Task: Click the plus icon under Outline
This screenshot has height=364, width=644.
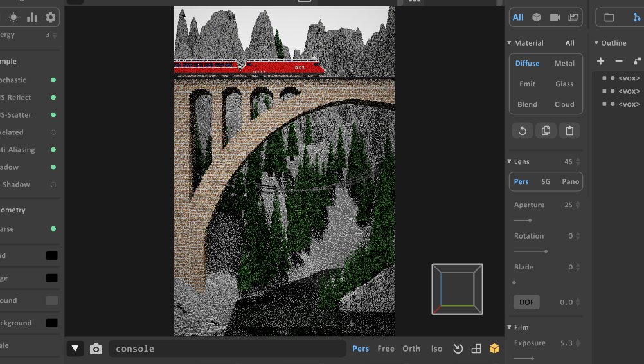Action: tap(600, 61)
